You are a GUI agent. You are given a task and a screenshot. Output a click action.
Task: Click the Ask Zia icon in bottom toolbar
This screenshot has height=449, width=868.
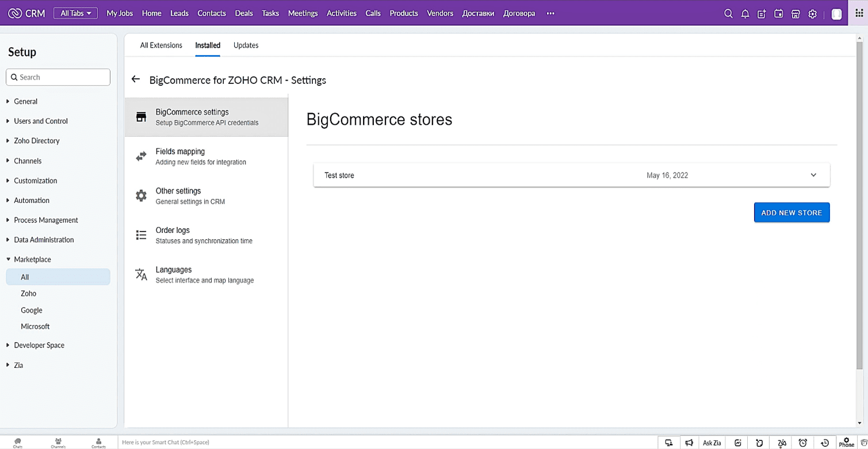point(712,442)
